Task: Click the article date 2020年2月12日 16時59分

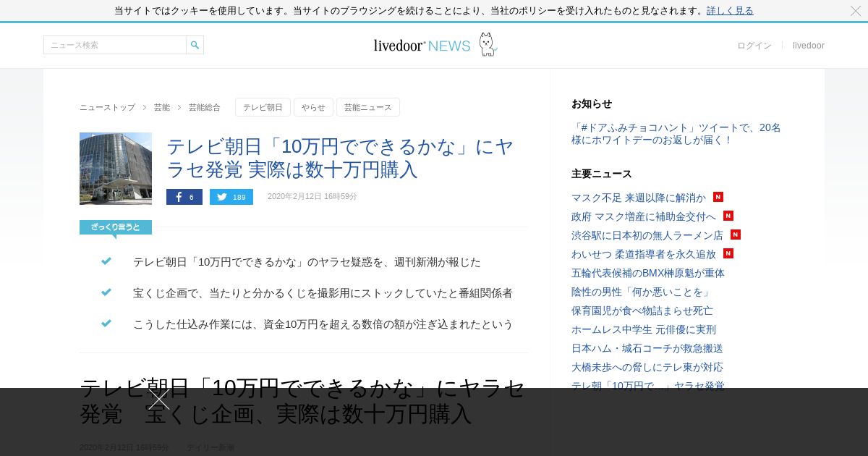Action: point(312,197)
